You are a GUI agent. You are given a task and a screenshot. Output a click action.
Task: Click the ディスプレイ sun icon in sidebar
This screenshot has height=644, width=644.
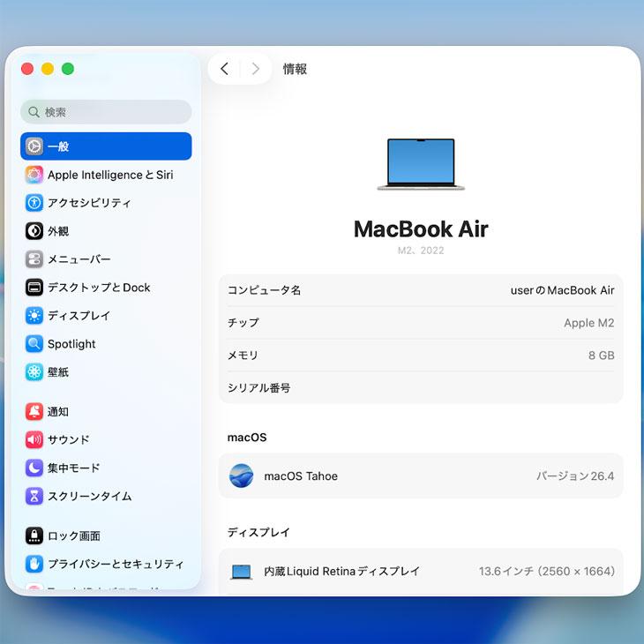point(34,316)
